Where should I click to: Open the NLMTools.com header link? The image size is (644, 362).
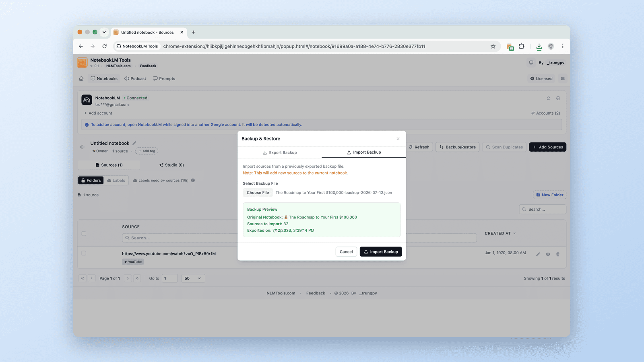(118, 66)
